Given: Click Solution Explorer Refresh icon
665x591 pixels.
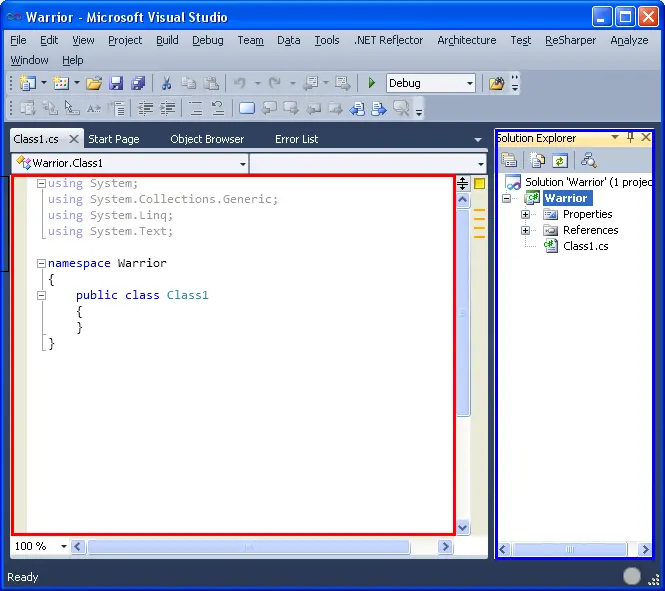Looking at the screenshot, I should tap(560, 161).
